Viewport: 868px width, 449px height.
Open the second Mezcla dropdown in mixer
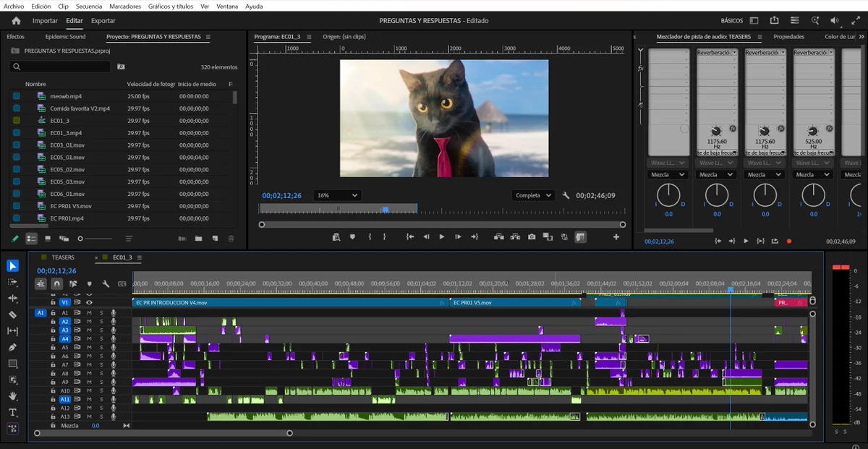(717, 174)
